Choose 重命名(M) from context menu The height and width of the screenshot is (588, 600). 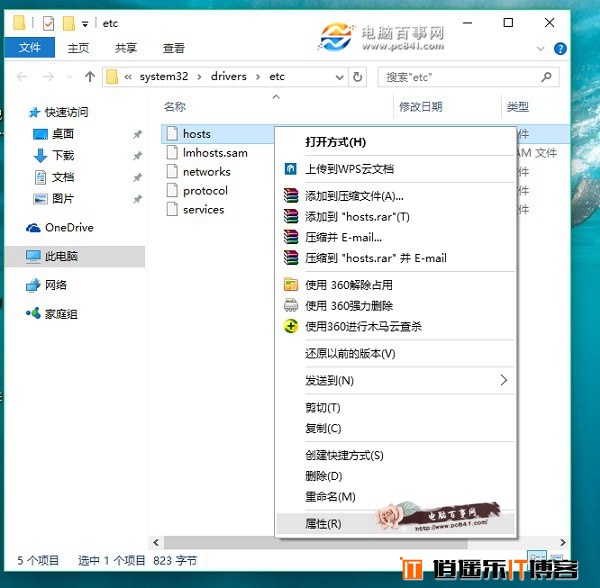396,497
